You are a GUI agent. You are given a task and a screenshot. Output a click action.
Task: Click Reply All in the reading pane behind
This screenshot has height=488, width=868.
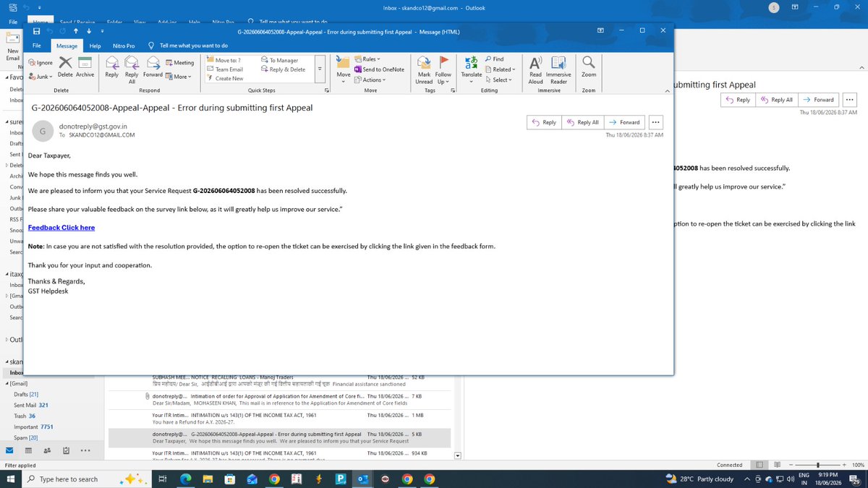(776, 100)
